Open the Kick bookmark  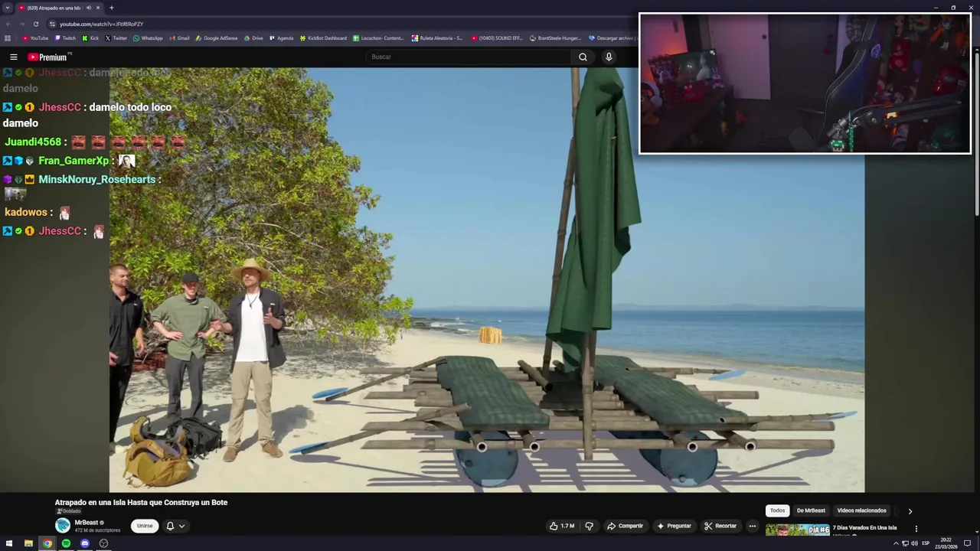[90, 38]
